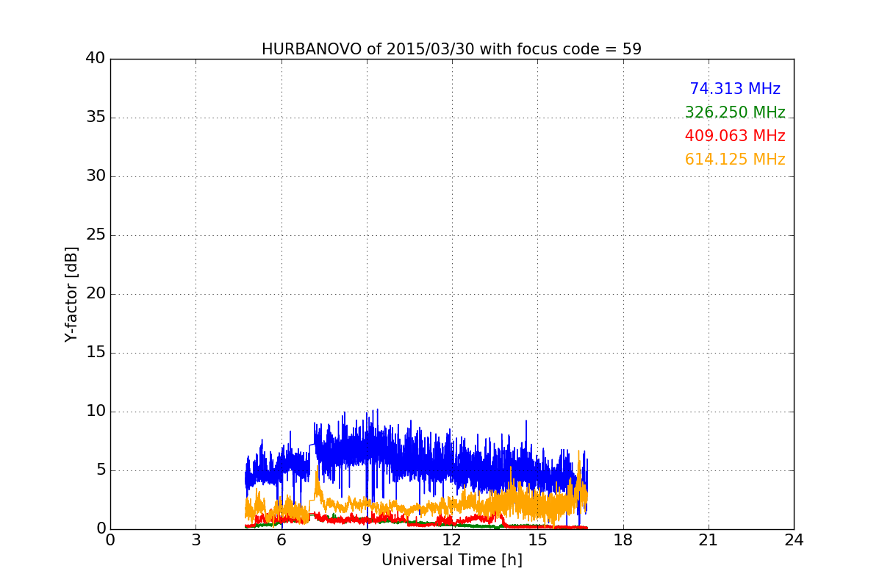
Task: Click the Universal Time [h] axis label
Action: point(452,560)
